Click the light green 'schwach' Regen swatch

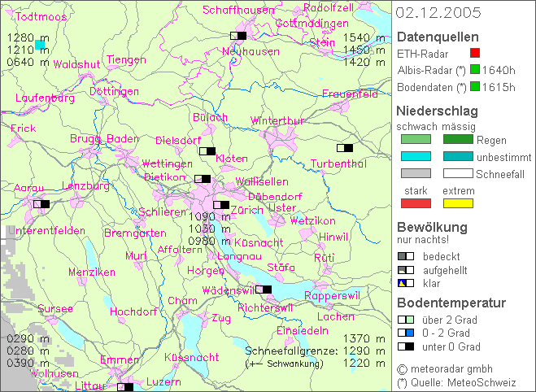click(416, 139)
